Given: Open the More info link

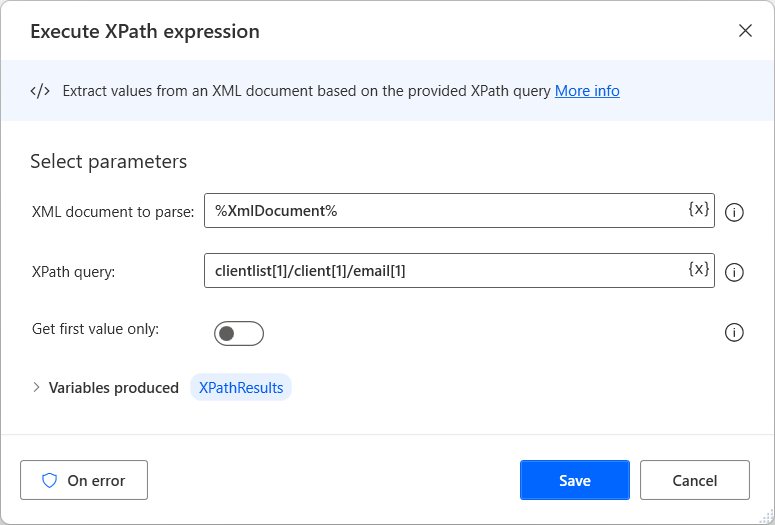Looking at the screenshot, I should [587, 91].
